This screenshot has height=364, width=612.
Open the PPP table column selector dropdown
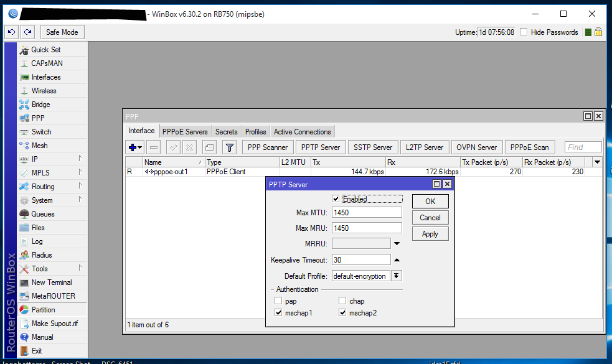[597, 162]
